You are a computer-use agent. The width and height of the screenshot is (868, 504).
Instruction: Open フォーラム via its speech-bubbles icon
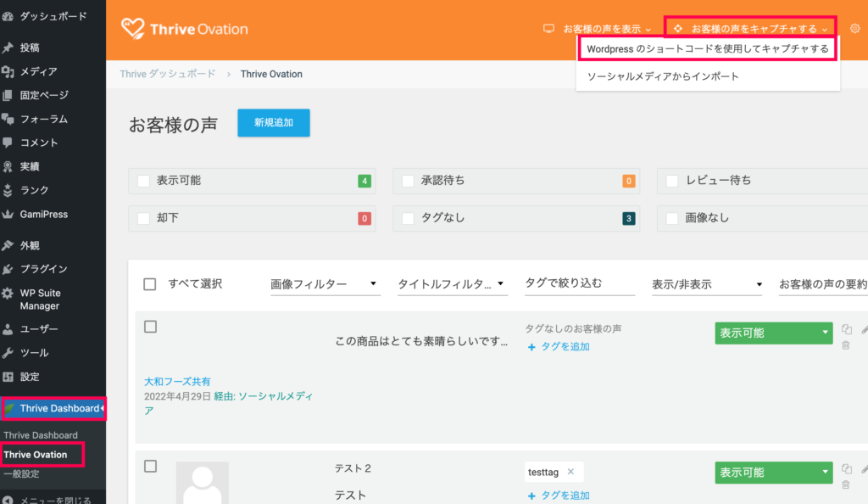(8, 119)
